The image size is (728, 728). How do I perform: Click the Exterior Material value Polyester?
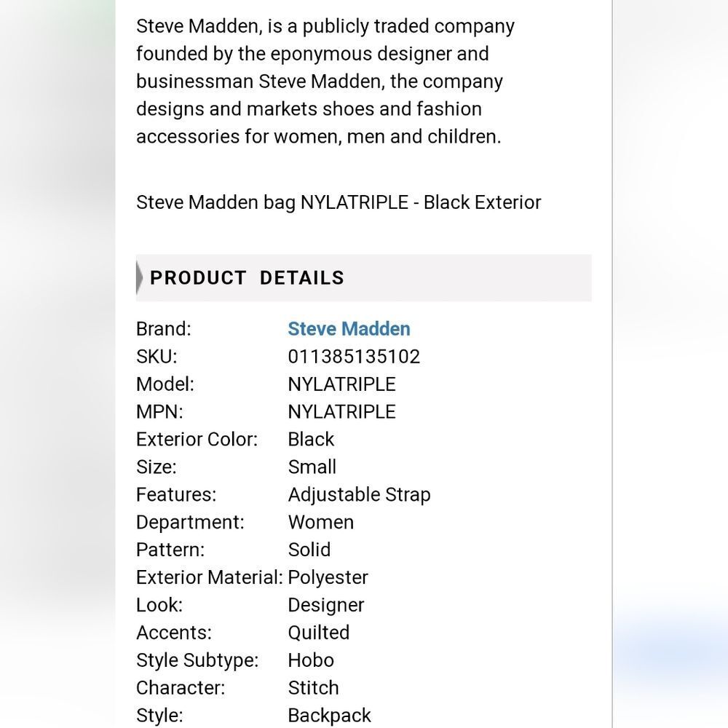tap(328, 577)
